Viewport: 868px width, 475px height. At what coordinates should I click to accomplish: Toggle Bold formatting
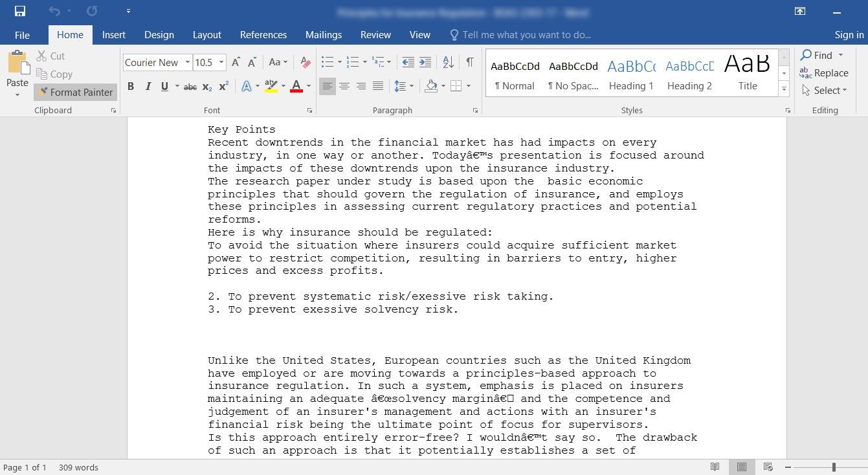pos(131,86)
